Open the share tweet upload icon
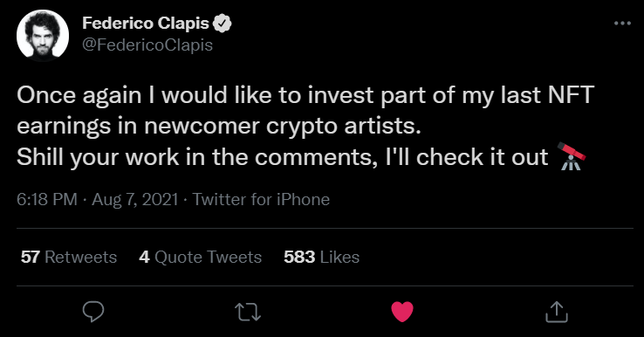The width and height of the screenshot is (644, 337). point(557,312)
